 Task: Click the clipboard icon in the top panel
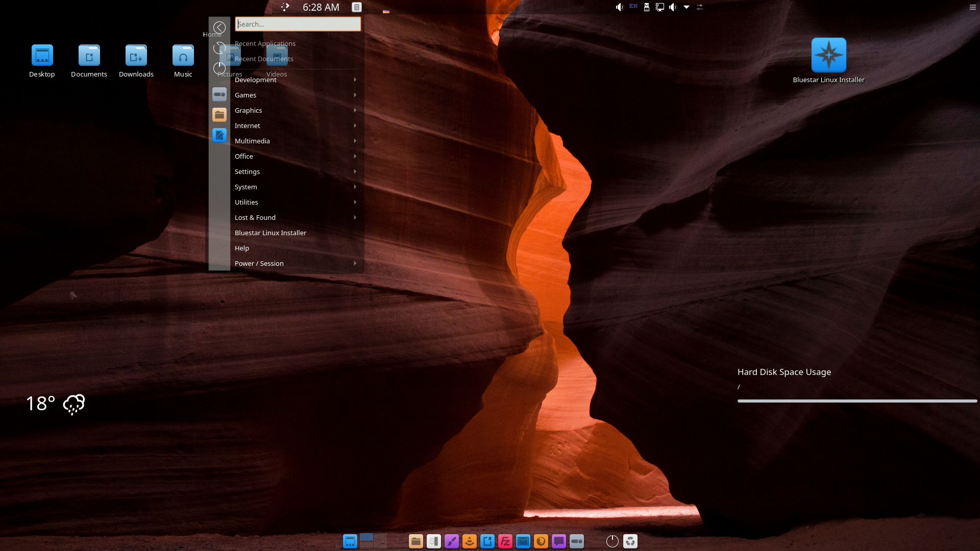click(357, 7)
